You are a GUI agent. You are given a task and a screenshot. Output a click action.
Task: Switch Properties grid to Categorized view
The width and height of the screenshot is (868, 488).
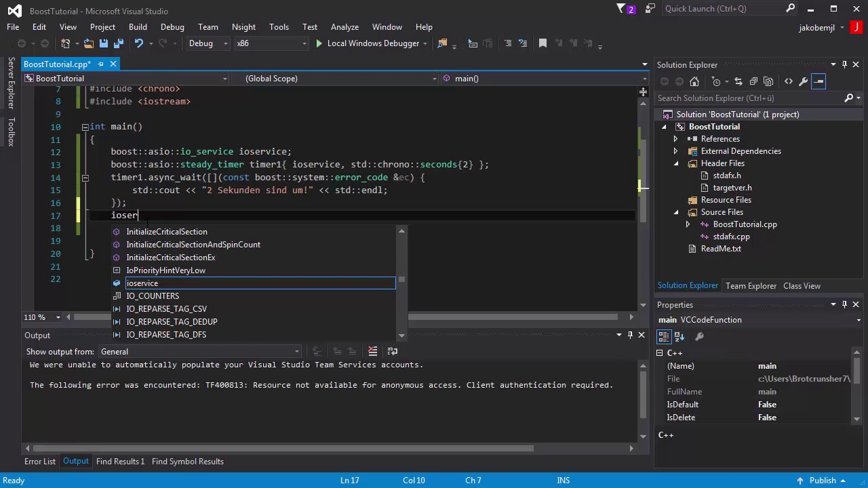[x=663, y=336]
